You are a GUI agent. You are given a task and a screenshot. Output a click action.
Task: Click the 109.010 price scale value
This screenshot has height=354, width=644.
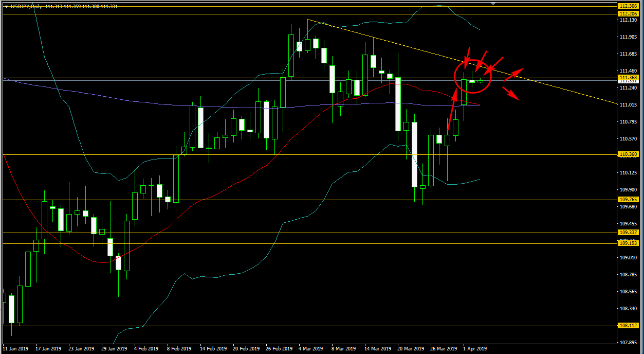coord(629,258)
